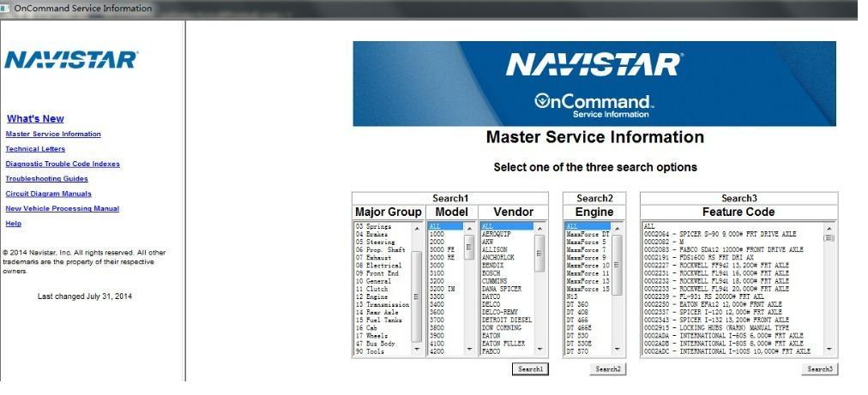Screen dimensions: 868x395
Task: Click Model list scroll down arrow
Action: 469,350
